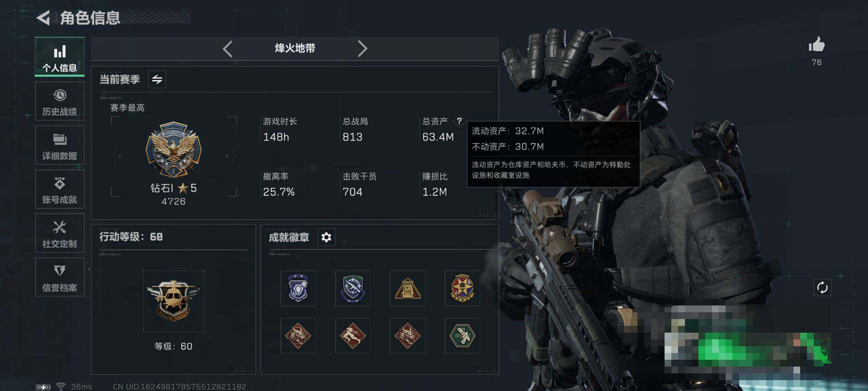Open 成就徽章 gear settings
This screenshot has height=391, width=868.
[326, 237]
